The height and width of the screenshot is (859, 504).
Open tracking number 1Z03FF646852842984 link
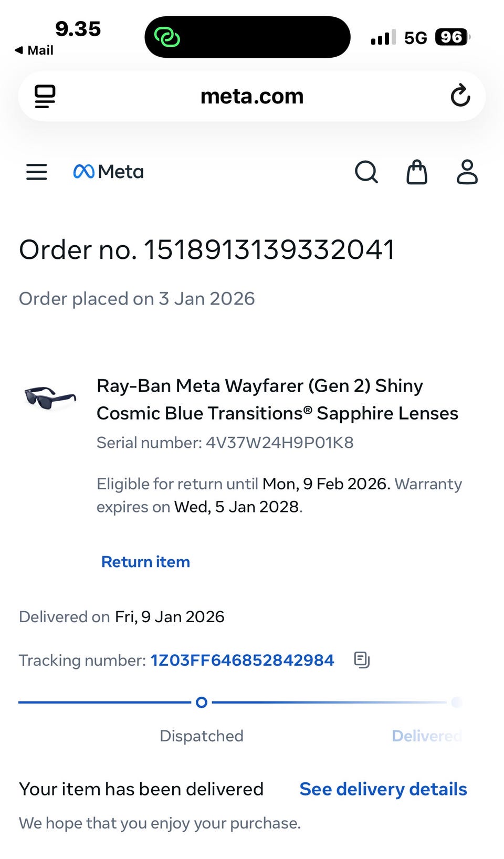242,660
